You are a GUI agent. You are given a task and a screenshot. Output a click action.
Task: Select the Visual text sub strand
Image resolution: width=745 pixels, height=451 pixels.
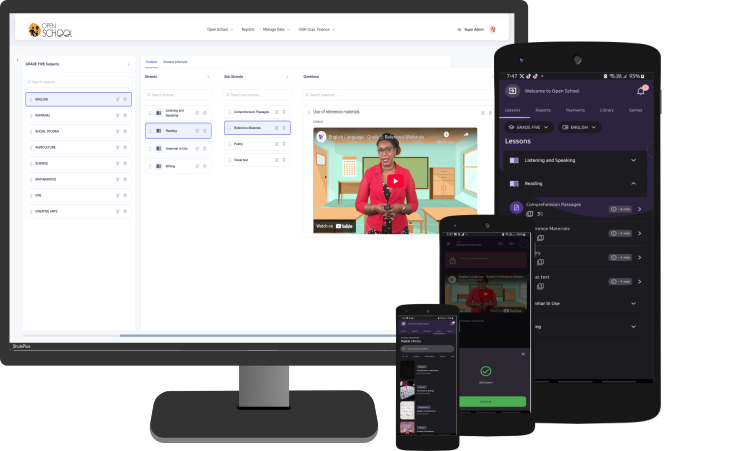coord(257,160)
